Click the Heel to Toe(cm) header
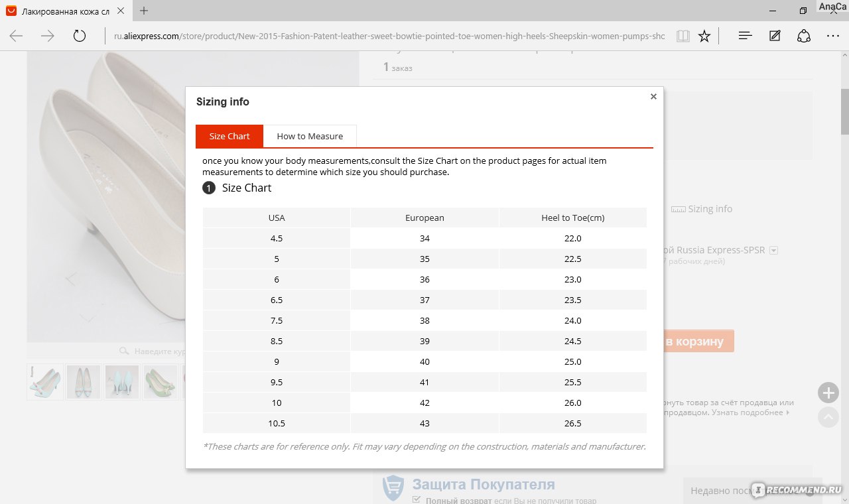 pyautogui.click(x=573, y=218)
